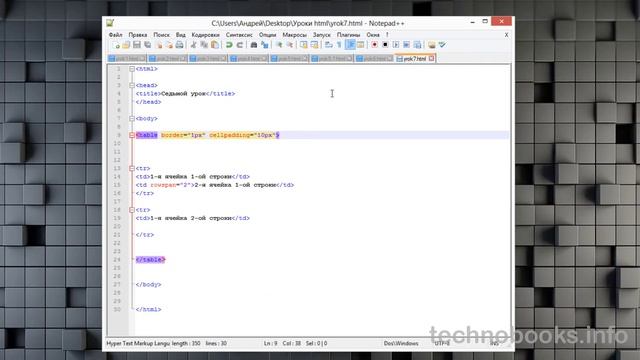Toggle synchronized horizontal scrolling icon
Image resolution: width=640 pixels, height=360 pixels.
[x=314, y=45]
